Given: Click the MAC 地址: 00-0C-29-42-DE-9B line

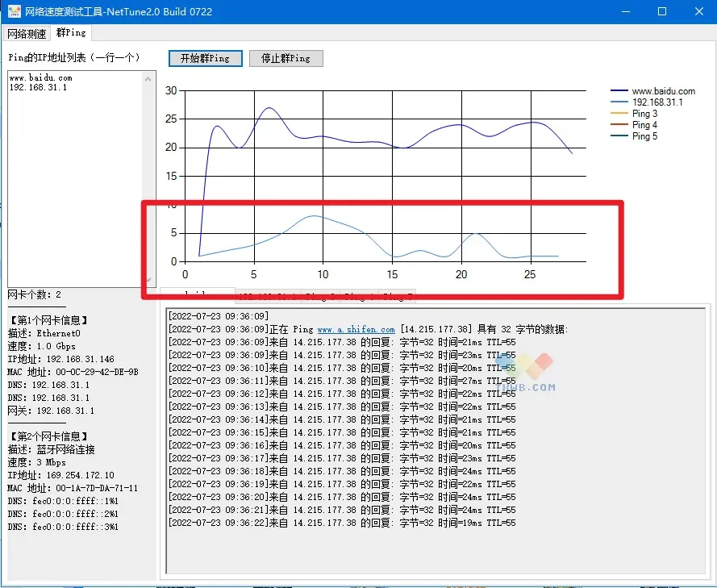Looking at the screenshot, I should click(x=73, y=372).
